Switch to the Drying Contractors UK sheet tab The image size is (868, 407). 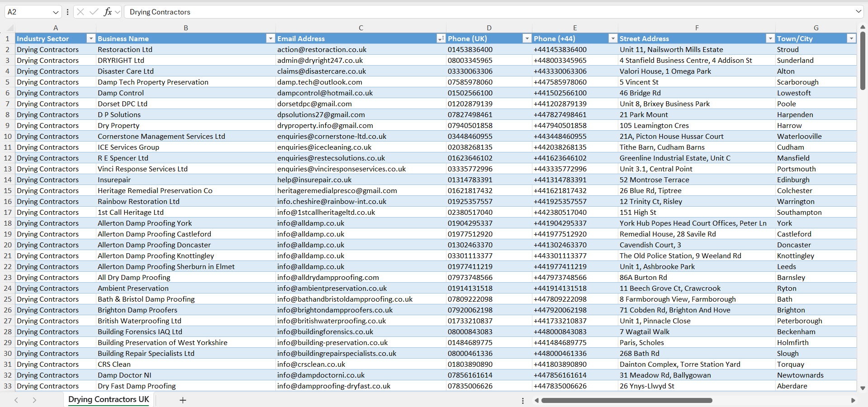tap(109, 399)
